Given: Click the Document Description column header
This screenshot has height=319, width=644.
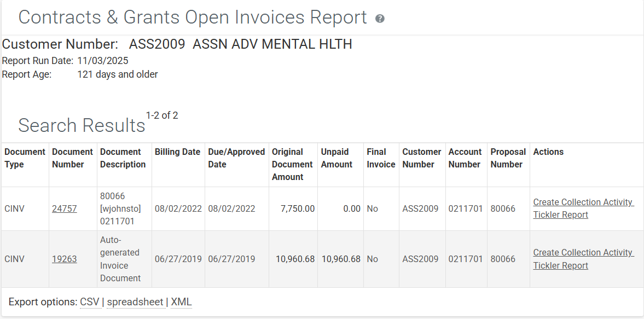Looking at the screenshot, I should pos(123,158).
